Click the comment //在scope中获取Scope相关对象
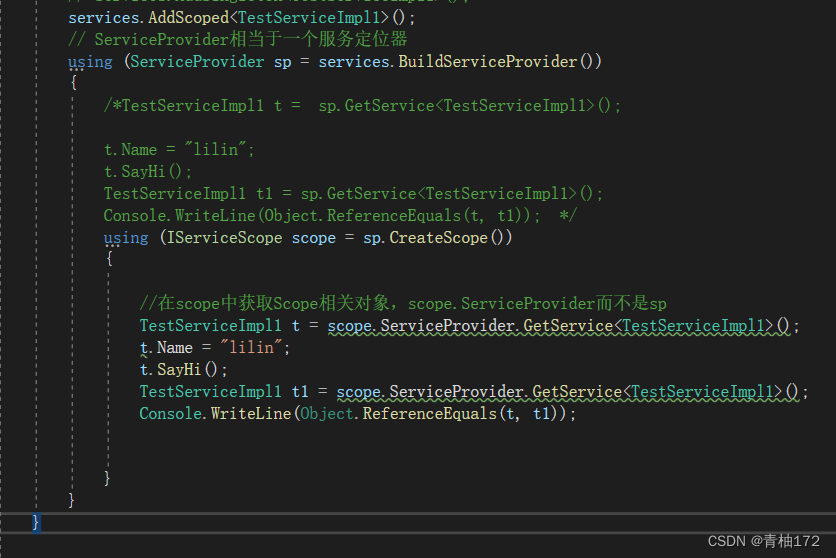Viewport: 836px width, 558px height. click(403, 304)
